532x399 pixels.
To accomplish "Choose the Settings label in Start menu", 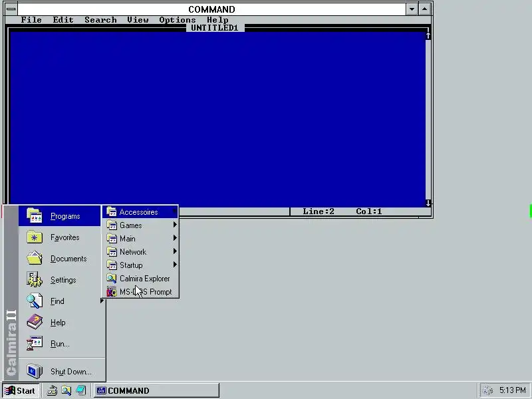I will (63, 280).
